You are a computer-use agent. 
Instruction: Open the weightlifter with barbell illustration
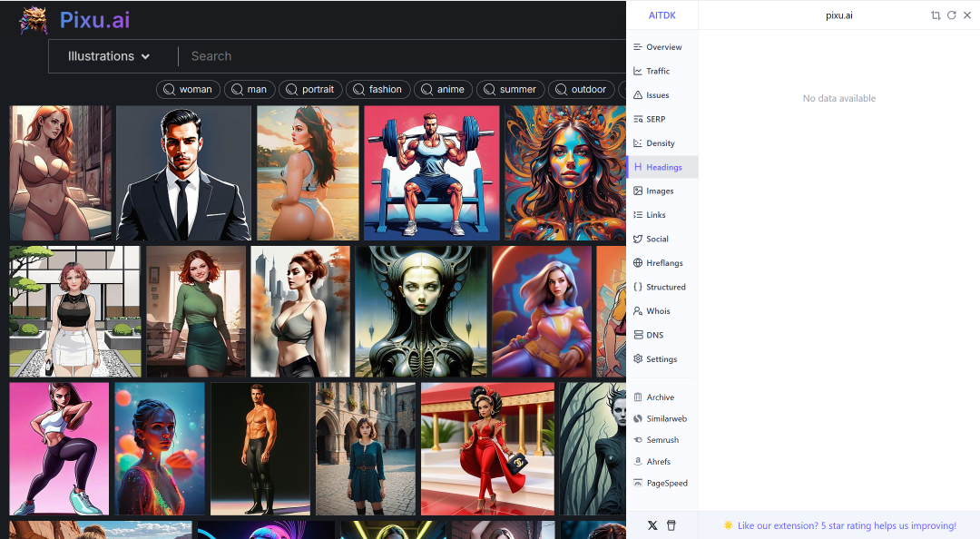432,173
